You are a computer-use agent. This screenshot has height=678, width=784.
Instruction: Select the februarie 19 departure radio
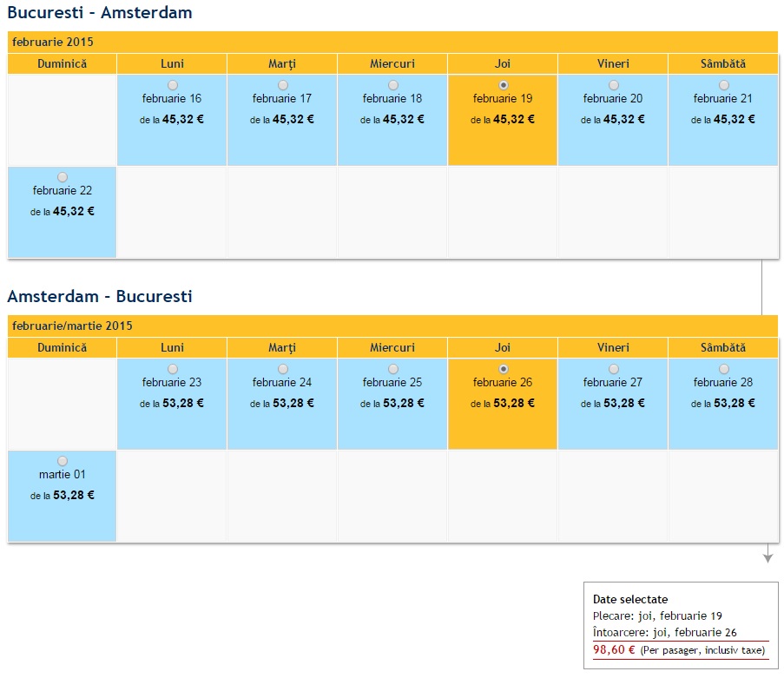coord(504,85)
